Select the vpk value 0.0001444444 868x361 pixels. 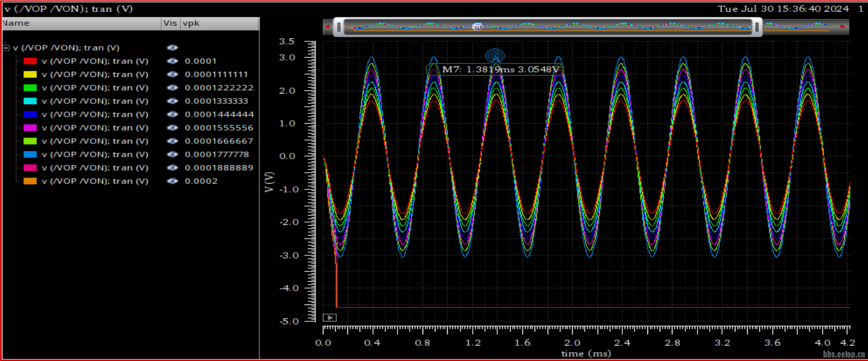pyautogui.click(x=219, y=115)
